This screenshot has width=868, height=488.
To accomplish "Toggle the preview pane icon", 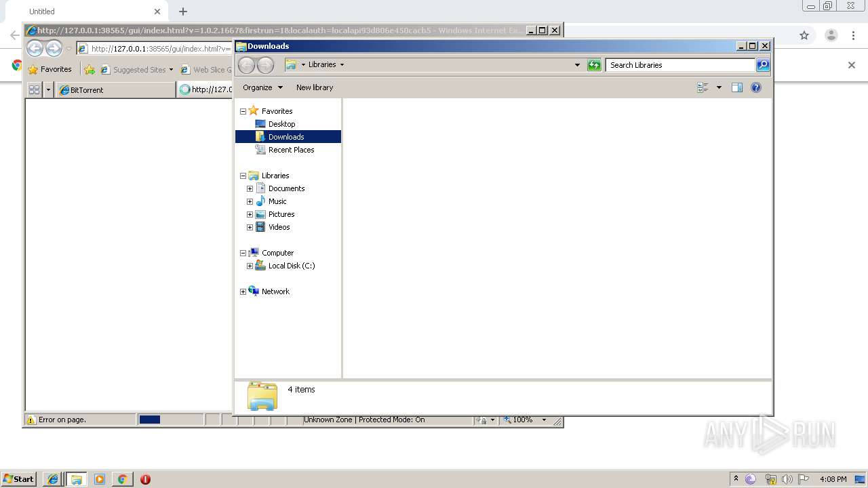I will click(x=737, y=87).
